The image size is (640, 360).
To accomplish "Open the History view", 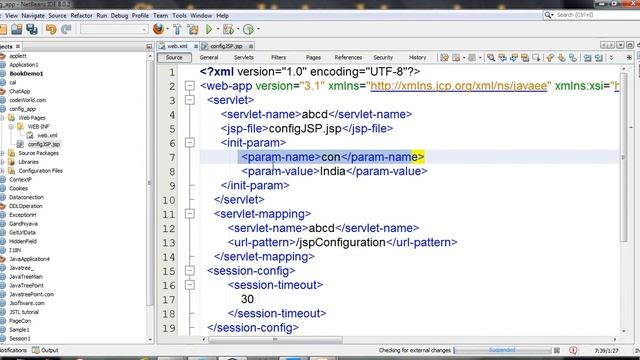I will point(418,58).
